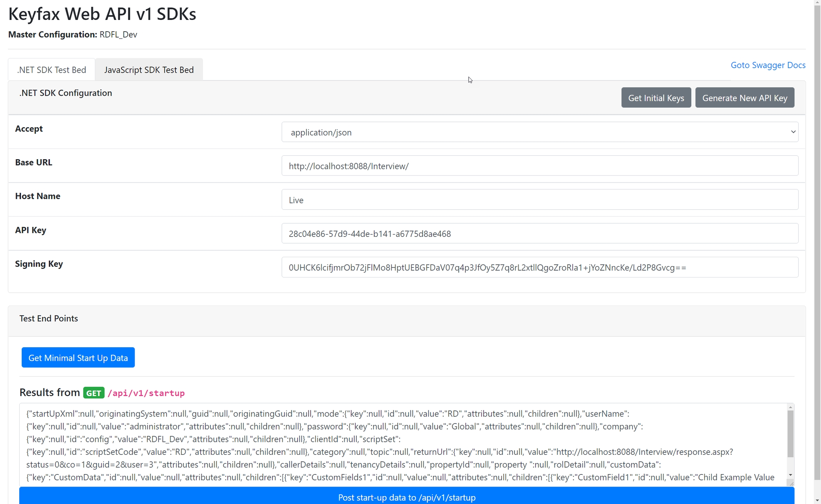Click the page scrollbar down arrow
Image resolution: width=821 pixels, height=504 pixels.
(817, 500)
